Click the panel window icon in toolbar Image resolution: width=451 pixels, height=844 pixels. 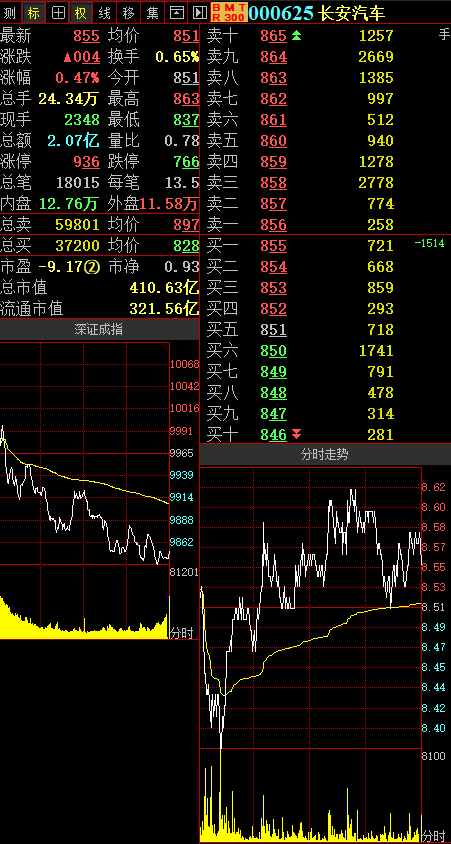coord(176,12)
